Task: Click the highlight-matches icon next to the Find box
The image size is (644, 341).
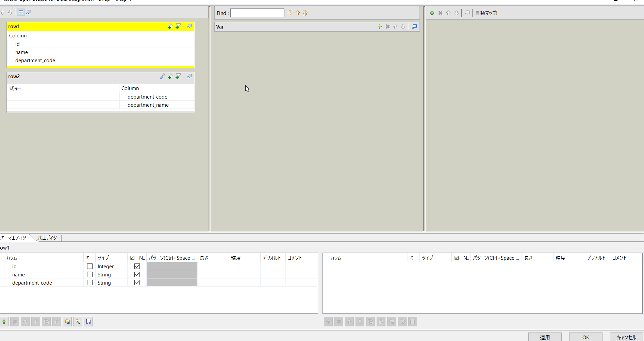Action: 305,13
